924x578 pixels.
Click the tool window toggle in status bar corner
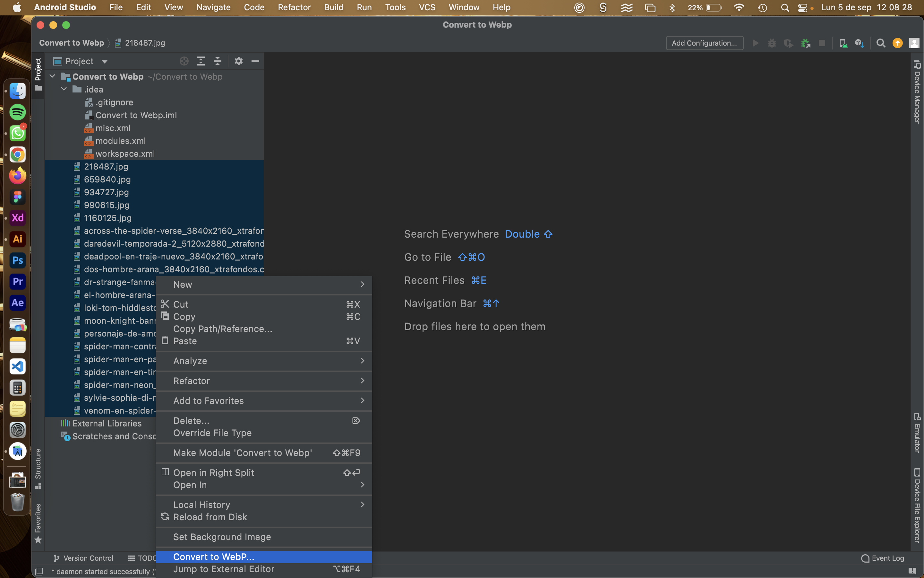pyautogui.click(x=39, y=572)
